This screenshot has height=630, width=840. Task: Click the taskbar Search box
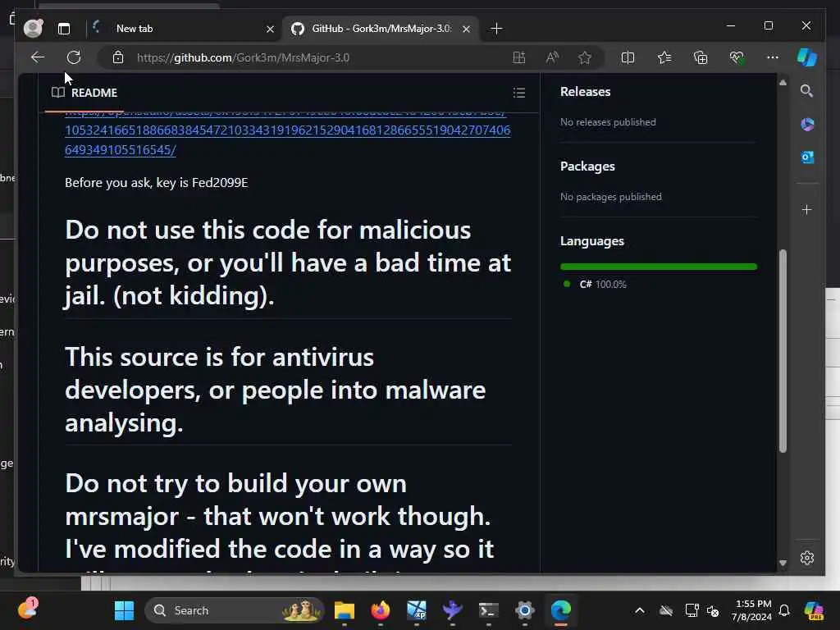coord(235,610)
